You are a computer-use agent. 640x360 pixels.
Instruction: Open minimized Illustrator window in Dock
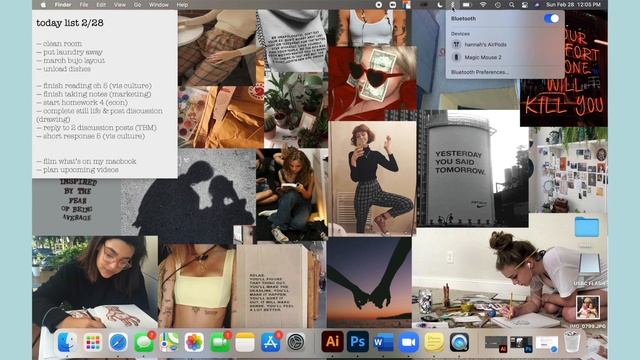click(x=496, y=344)
